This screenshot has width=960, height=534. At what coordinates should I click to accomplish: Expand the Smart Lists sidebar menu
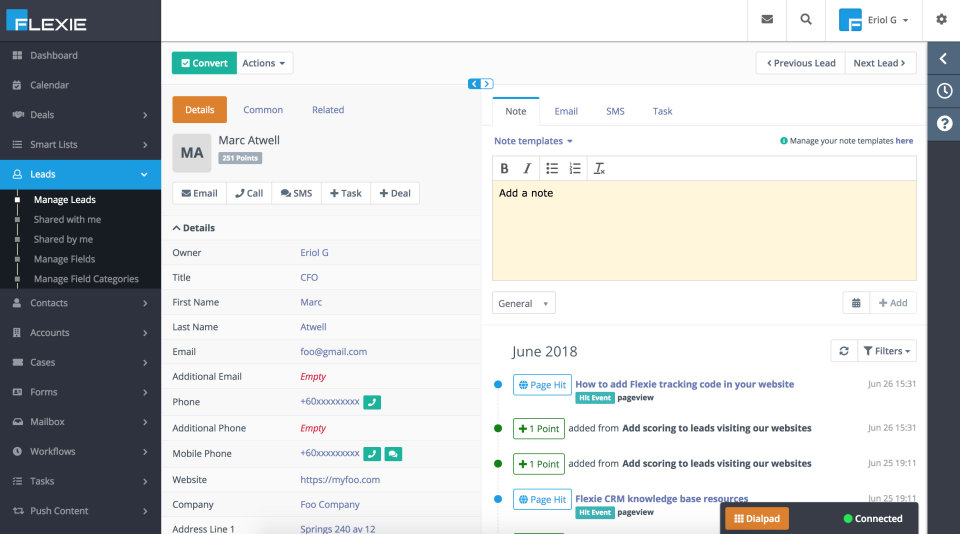(80, 145)
